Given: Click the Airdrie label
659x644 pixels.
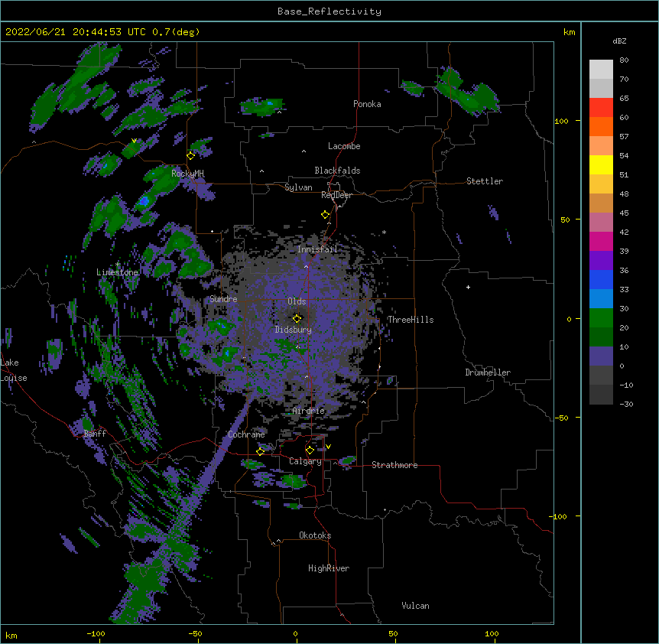Looking at the screenshot, I should click(x=309, y=411).
